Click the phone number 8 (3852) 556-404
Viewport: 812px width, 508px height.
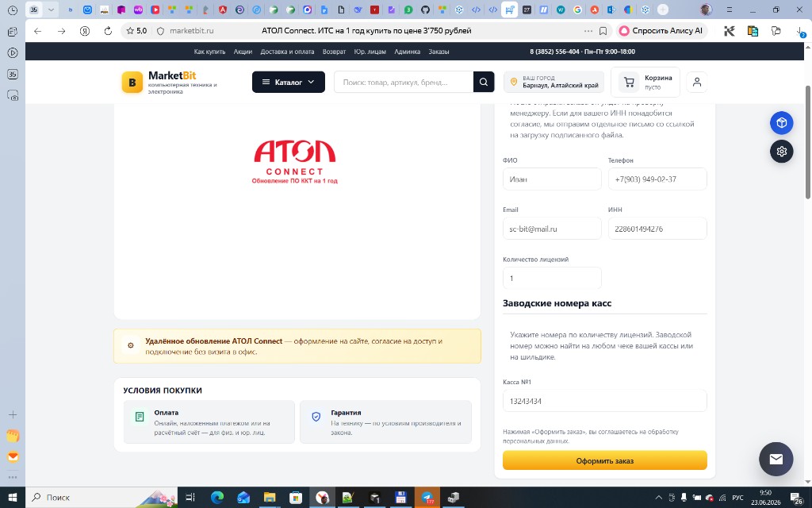(x=554, y=52)
